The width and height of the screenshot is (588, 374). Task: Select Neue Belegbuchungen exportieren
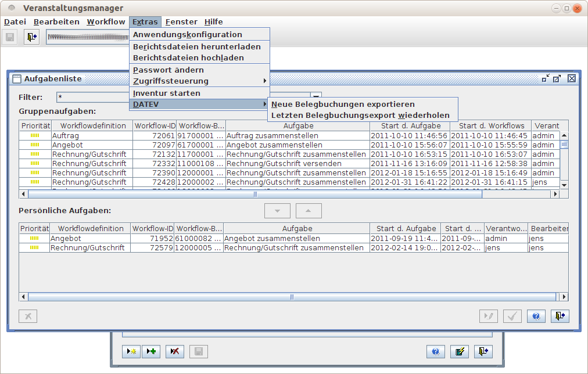(343, 105)
